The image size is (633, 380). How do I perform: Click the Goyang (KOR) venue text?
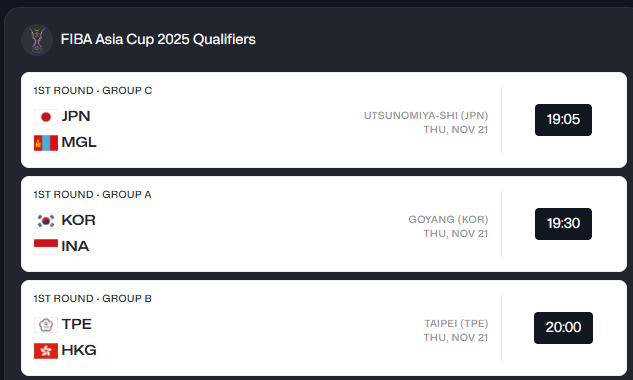(448, 219)
